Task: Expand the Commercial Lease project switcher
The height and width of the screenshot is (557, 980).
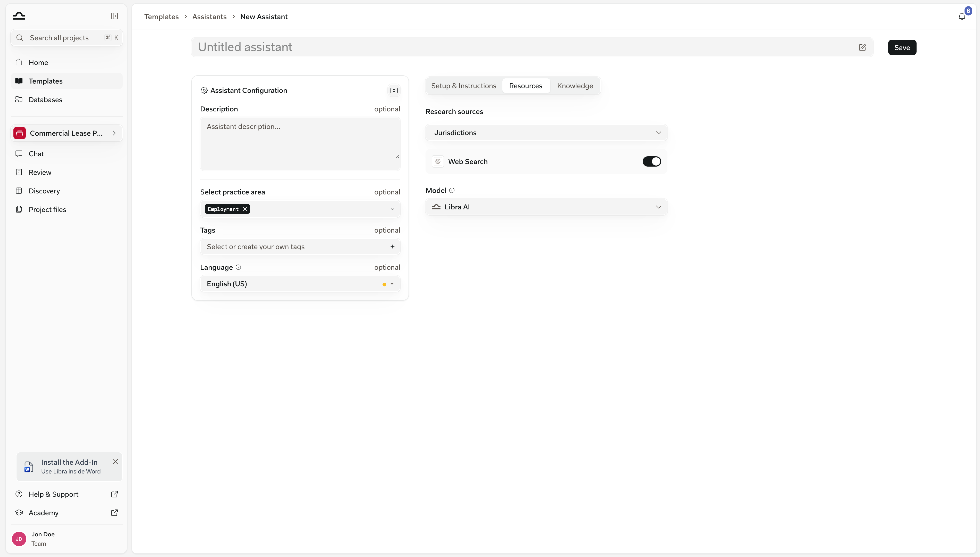Action: (x=67, y=133)
